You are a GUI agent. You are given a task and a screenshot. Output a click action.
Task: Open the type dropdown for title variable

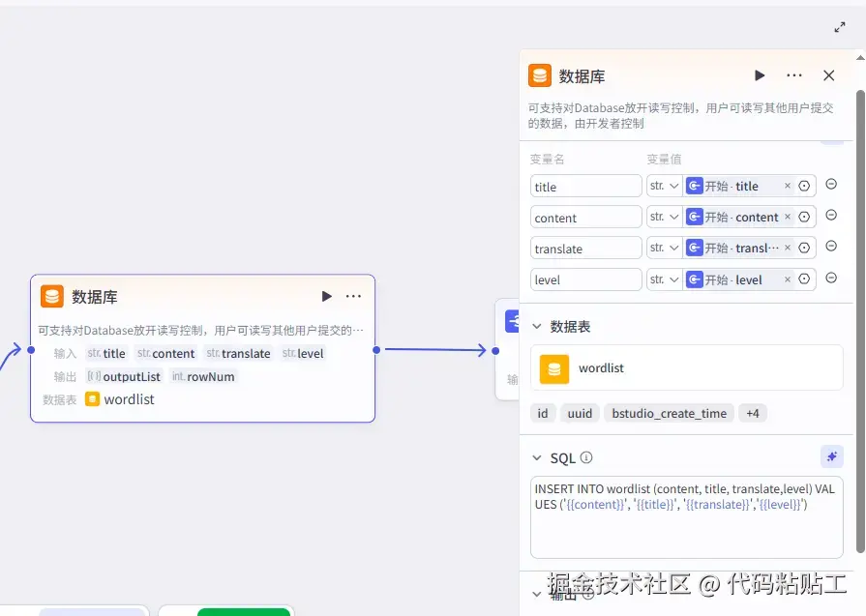[665, 186]
